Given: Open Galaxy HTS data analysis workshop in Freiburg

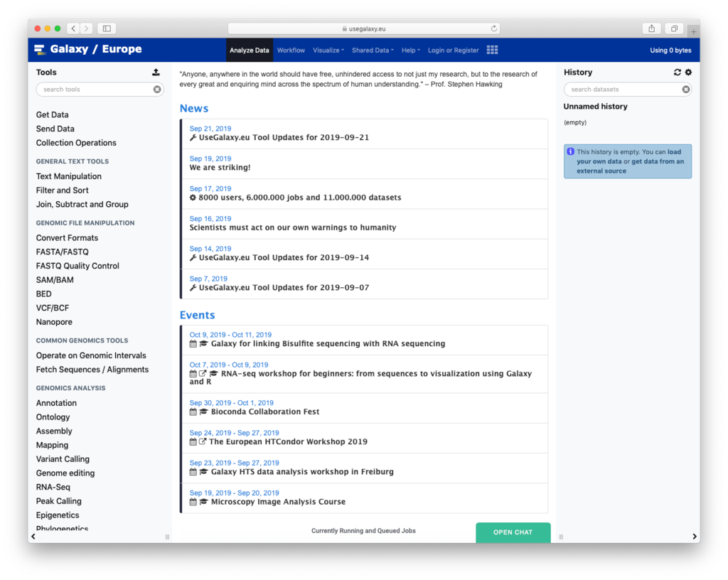Looking at the screenshot, I should (302, 472).
